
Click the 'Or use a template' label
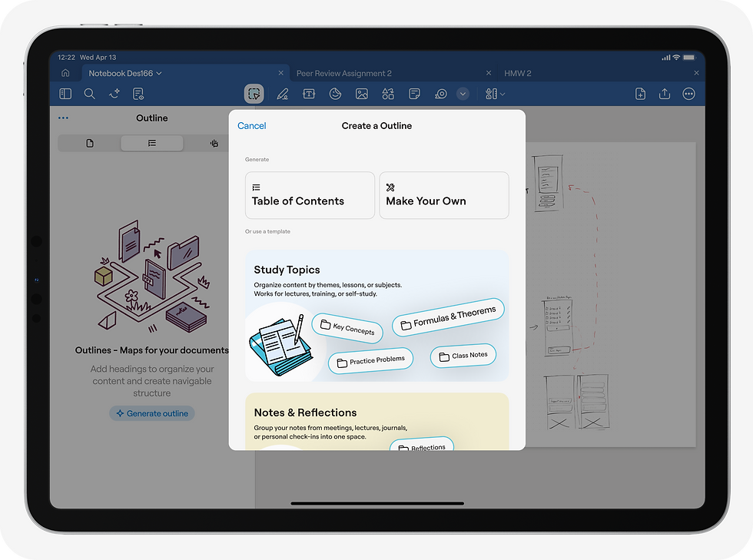tap(267, 231)
